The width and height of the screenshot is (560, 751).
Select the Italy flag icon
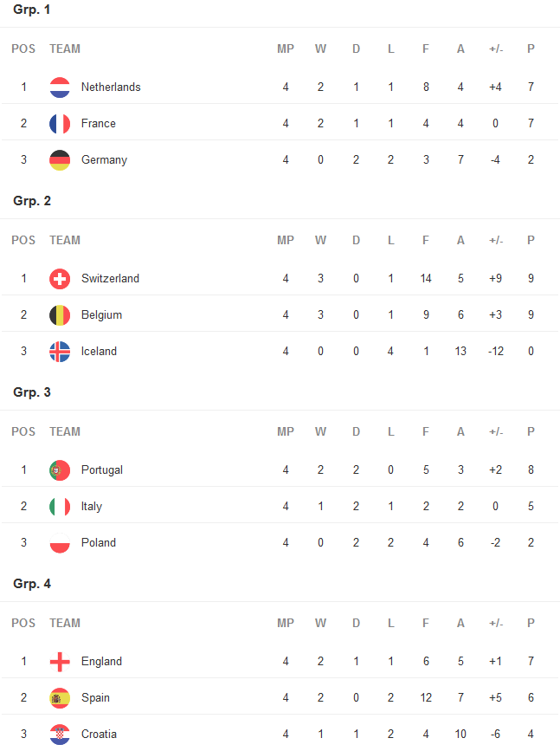coord(60,507)
